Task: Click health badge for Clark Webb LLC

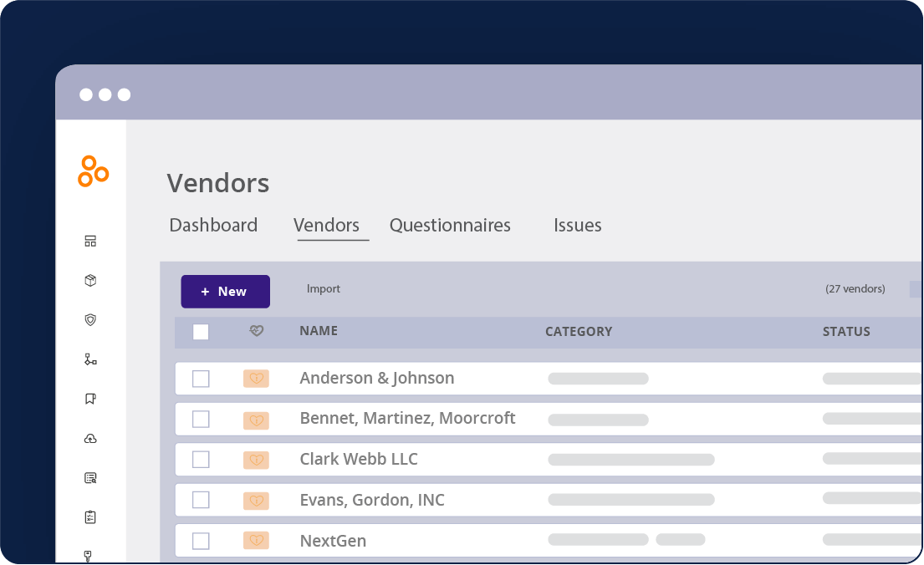Action: 256,460
